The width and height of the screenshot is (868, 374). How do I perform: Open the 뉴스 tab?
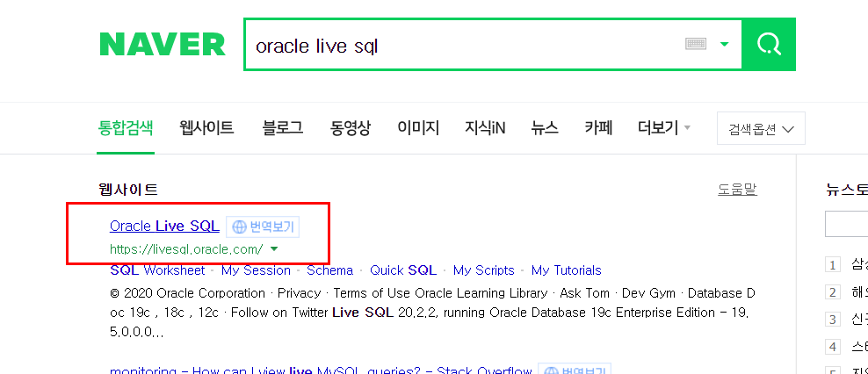tap(545, 128)
